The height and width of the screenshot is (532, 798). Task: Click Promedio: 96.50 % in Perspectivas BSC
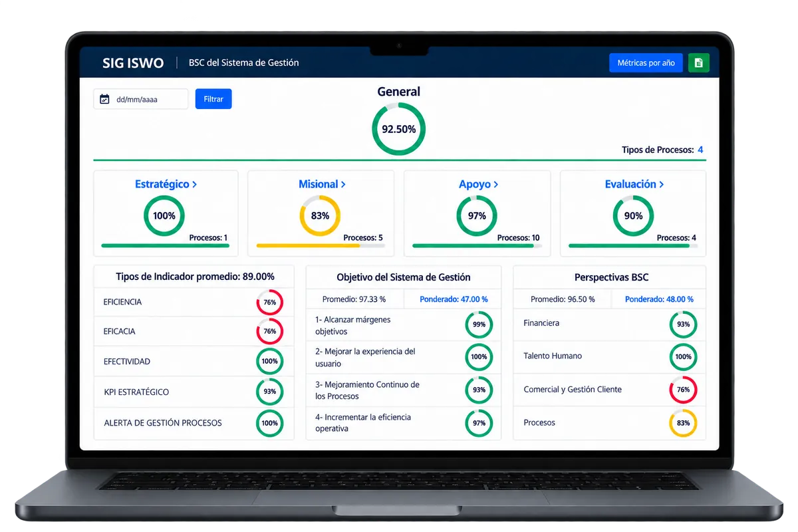click(x=563, y=299)
